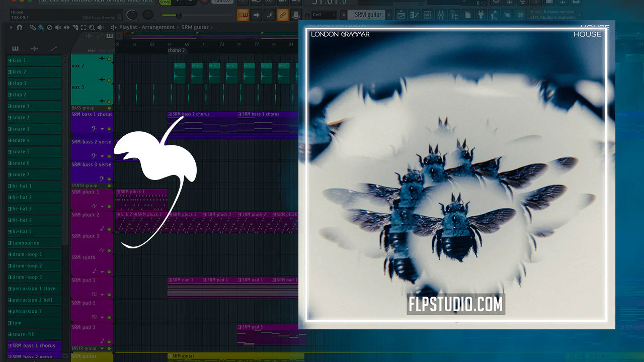Select the Playback speaker tool in playlist toolbar
The width and height of the screenshot is (644, 362).
101,27
